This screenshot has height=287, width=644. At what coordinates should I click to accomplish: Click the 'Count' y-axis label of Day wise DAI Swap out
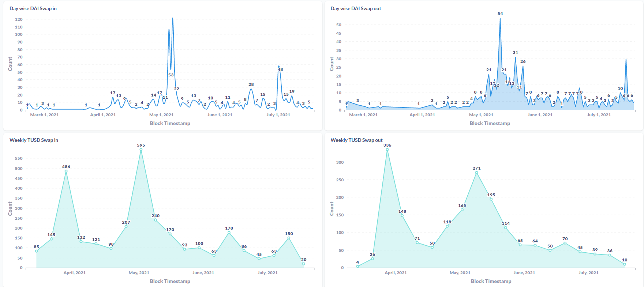(332, 64)
